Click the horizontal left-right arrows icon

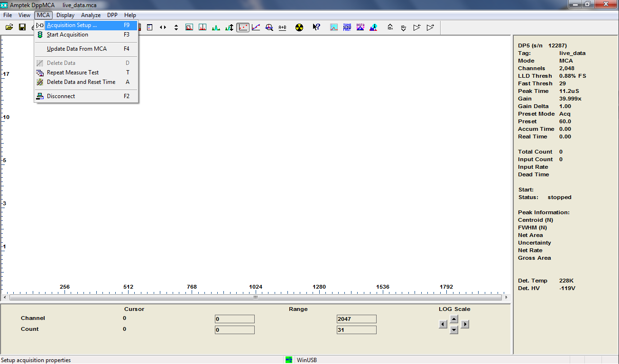pyautogui.click(x=163, y=27)
